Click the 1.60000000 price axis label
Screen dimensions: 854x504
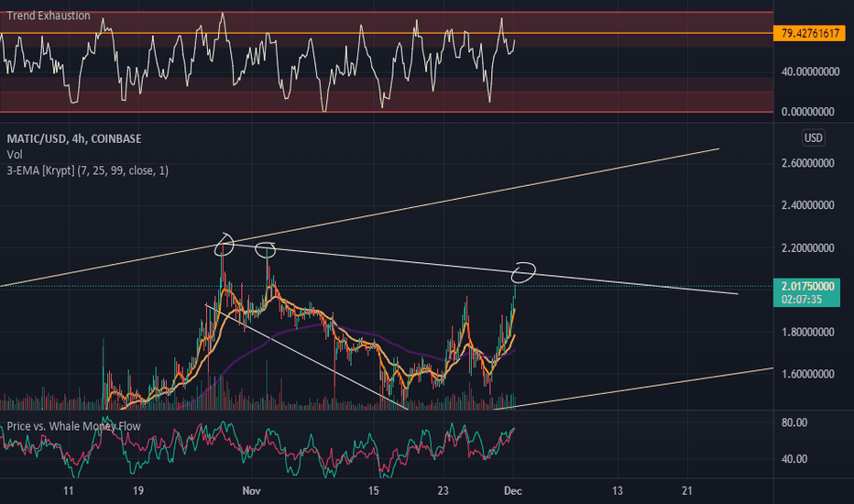[807, 374]
